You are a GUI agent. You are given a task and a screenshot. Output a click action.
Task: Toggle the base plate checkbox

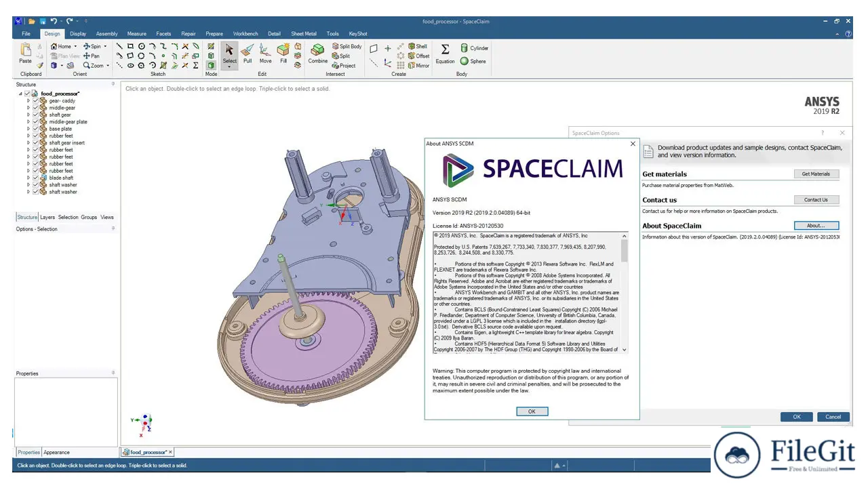[36, 129]
